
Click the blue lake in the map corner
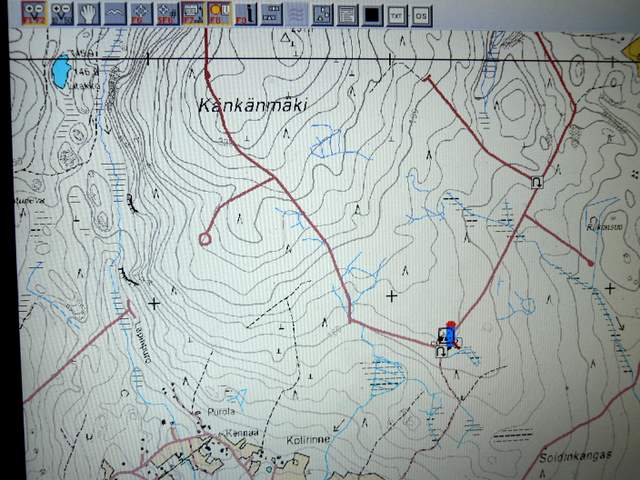61,71
